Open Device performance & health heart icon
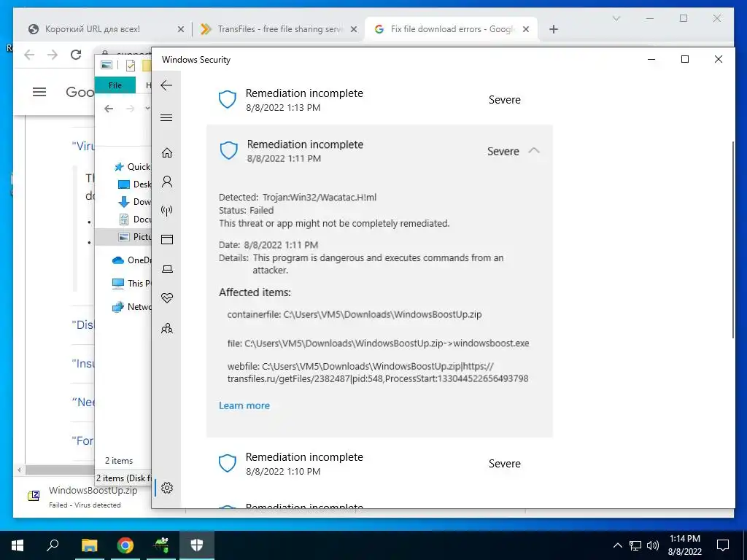Viewport: 747px width, 560px height. pos(167,298)
